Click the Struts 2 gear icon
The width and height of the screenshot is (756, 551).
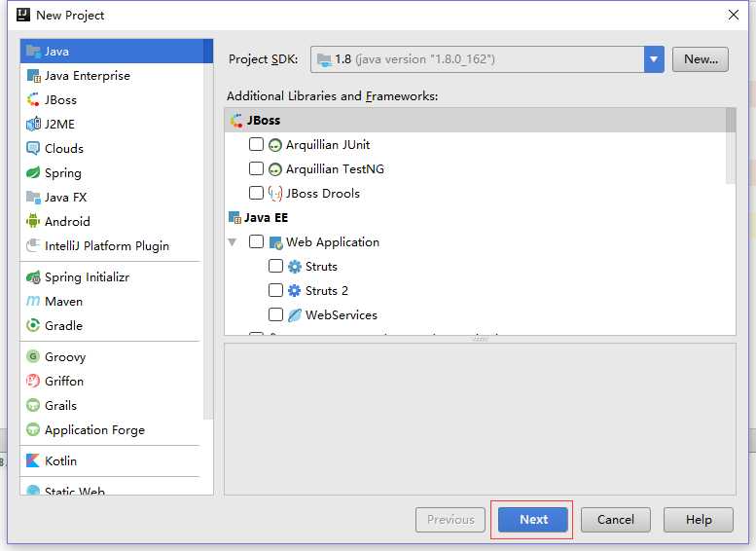tap(294, 290)
